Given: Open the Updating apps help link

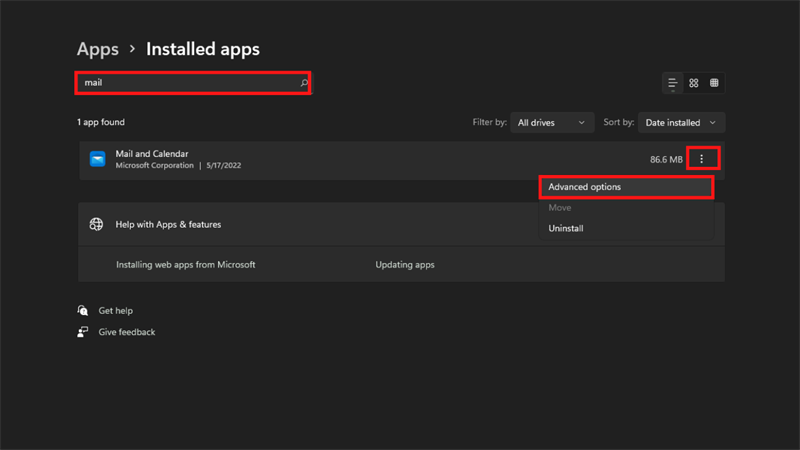Looking at the screenshot, I should [x=405, y=265].
